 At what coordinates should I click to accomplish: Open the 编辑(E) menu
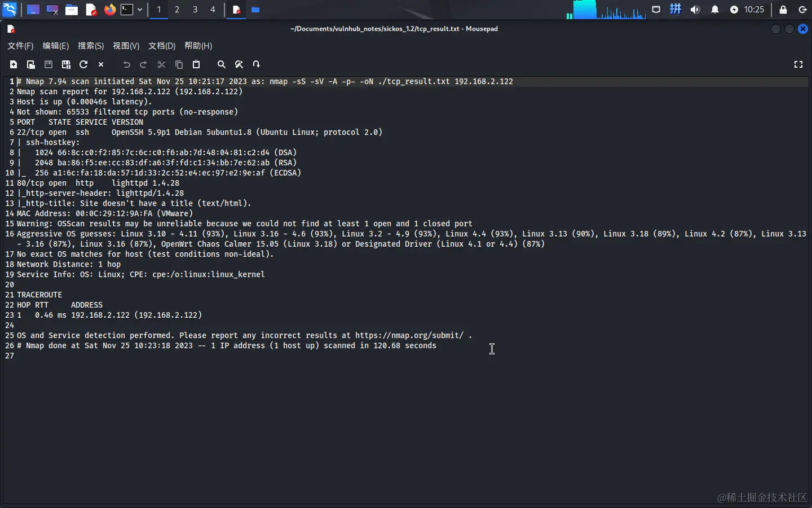(x=56, y=46)
